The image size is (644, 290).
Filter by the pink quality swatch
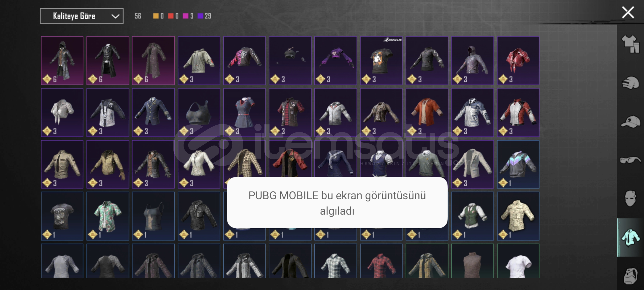click(x=186, y=16)
